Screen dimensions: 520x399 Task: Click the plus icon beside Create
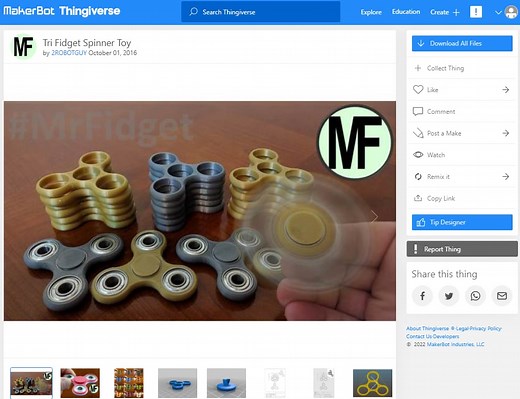pyautogui.click(x=456, y=12)
